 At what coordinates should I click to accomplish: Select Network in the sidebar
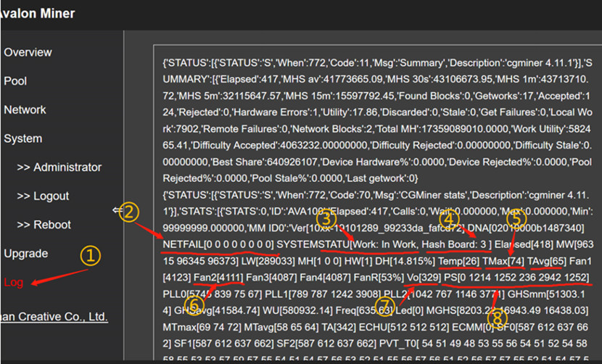pos(25,109)
